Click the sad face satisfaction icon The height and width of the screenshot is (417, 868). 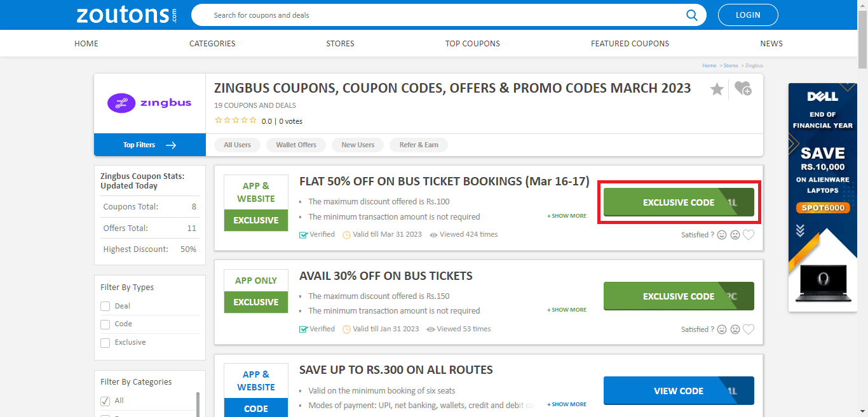point(735,234)
